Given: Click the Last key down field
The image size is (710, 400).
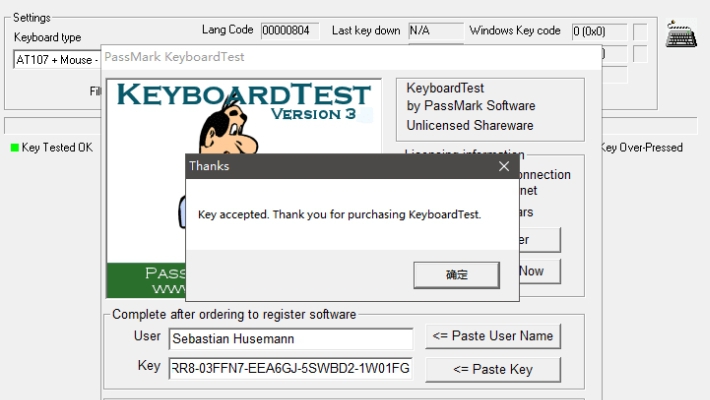Looking at the screenshot, I should coord(435,31).
